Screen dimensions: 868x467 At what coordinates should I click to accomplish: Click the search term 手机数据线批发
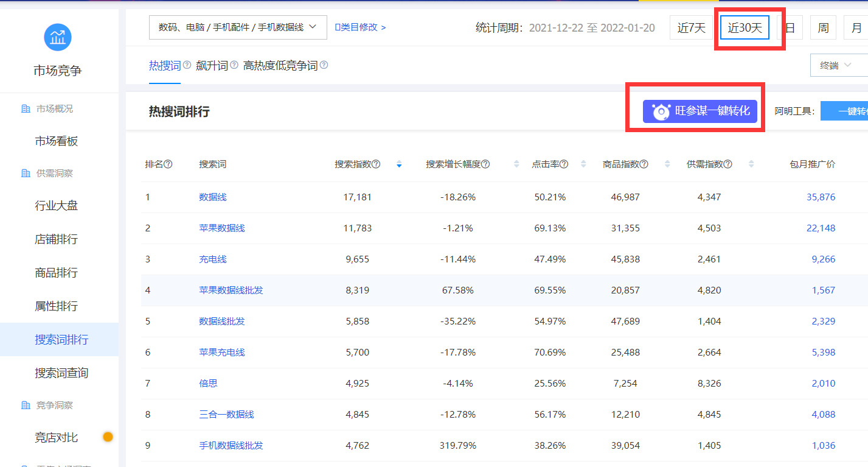[x=231, y=446]
